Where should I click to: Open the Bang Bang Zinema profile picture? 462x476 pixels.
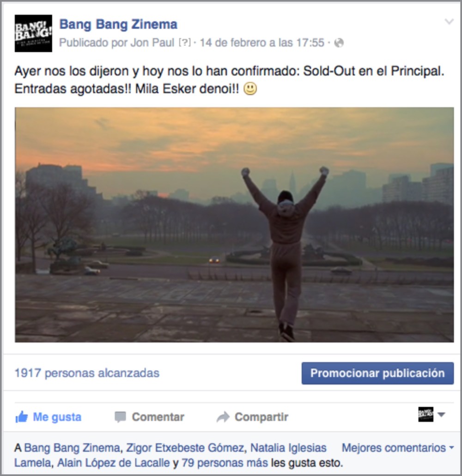tap(33, 33)
